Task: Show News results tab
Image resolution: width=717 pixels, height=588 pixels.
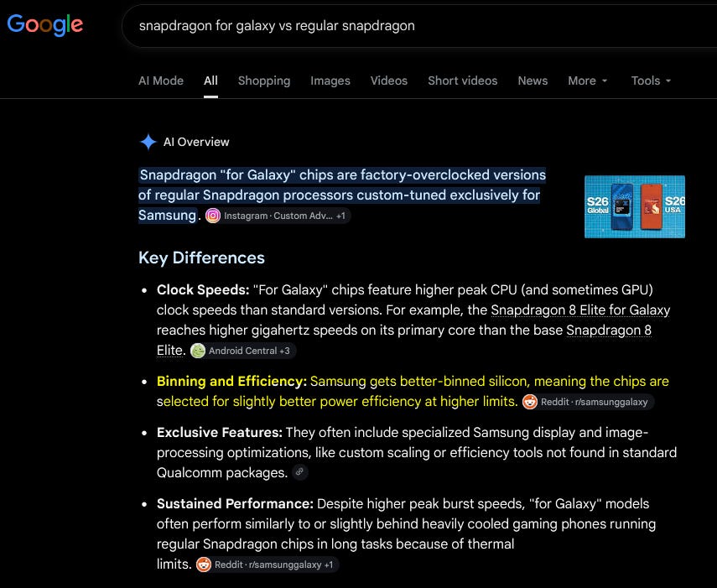Action: tap(533, 81)
